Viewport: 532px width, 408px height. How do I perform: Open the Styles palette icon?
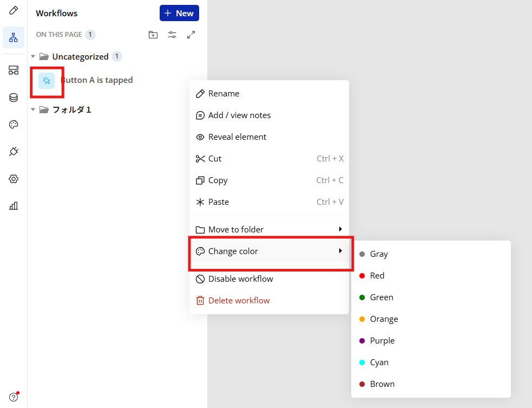click(14, 125)
